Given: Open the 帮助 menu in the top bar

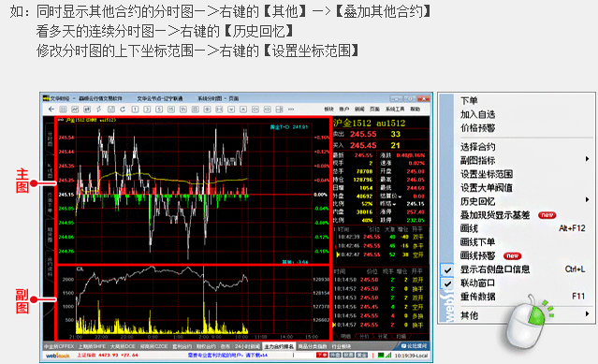Looking at the screenshot, I should (x=415, y=109).
